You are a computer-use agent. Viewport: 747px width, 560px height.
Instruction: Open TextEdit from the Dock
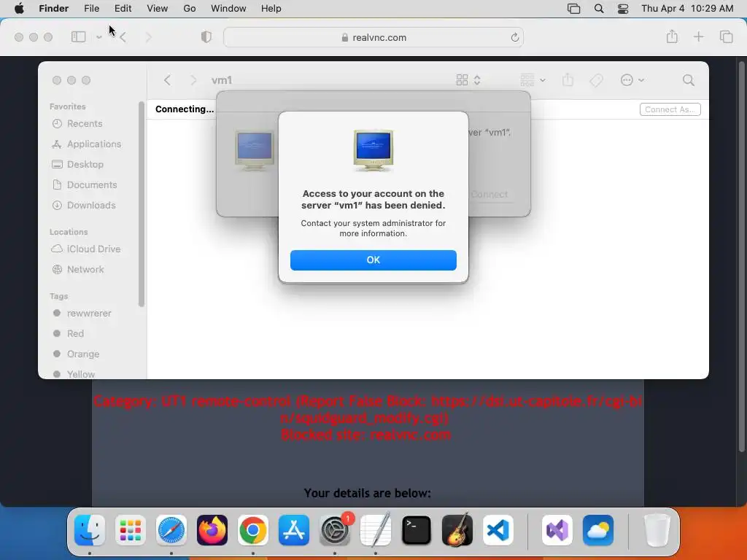[376, 530]
